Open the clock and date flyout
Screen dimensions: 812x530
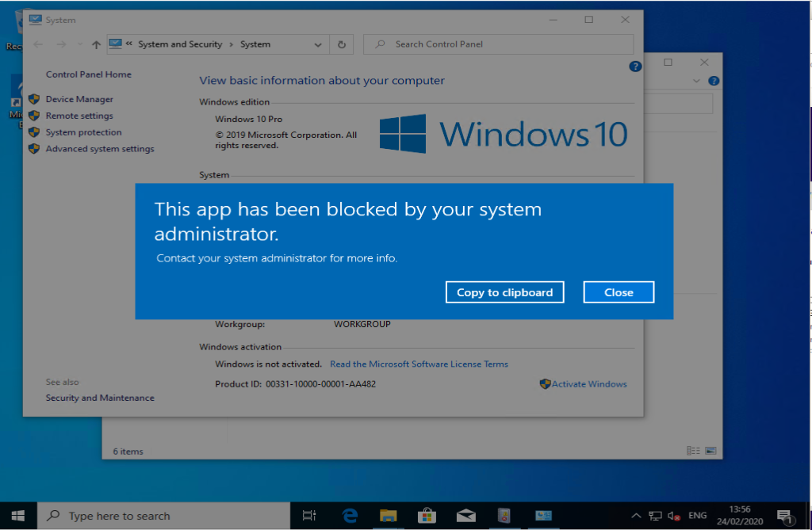point(740,516)
